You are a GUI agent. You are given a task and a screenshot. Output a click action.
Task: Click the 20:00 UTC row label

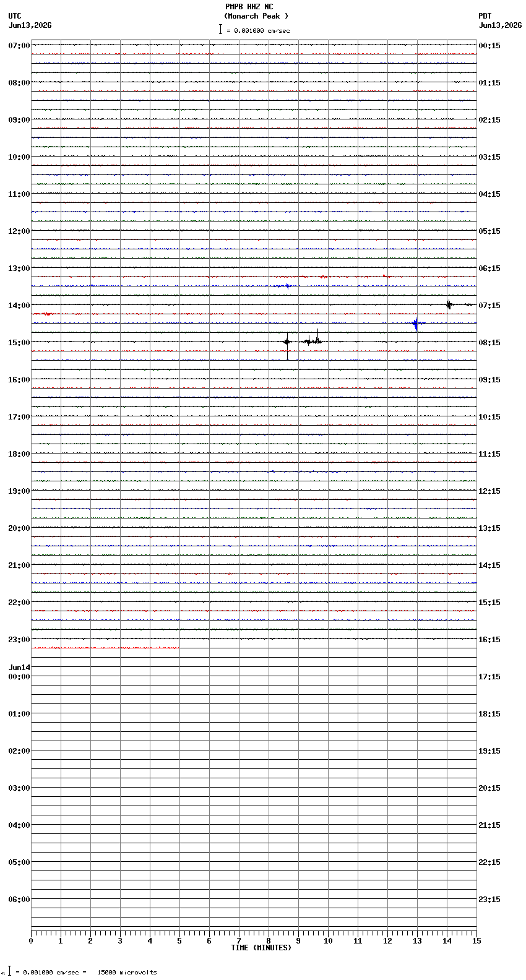(19, 528)
